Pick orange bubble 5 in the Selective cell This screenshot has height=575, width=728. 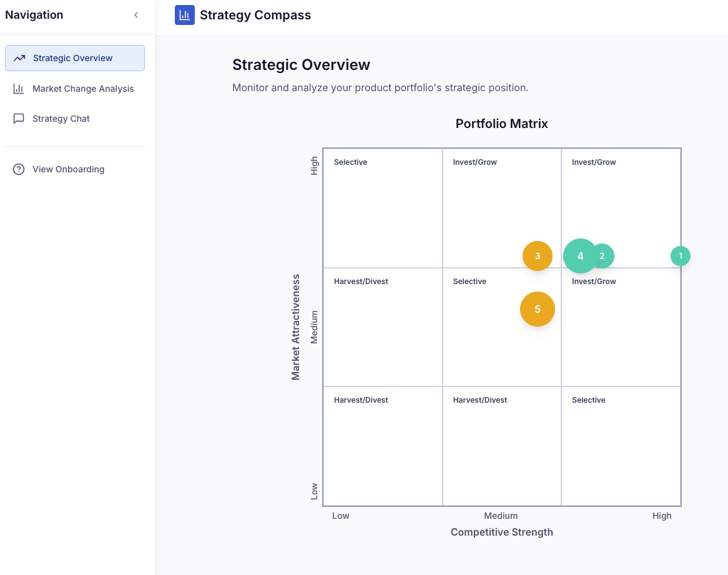tap(538, 309)
